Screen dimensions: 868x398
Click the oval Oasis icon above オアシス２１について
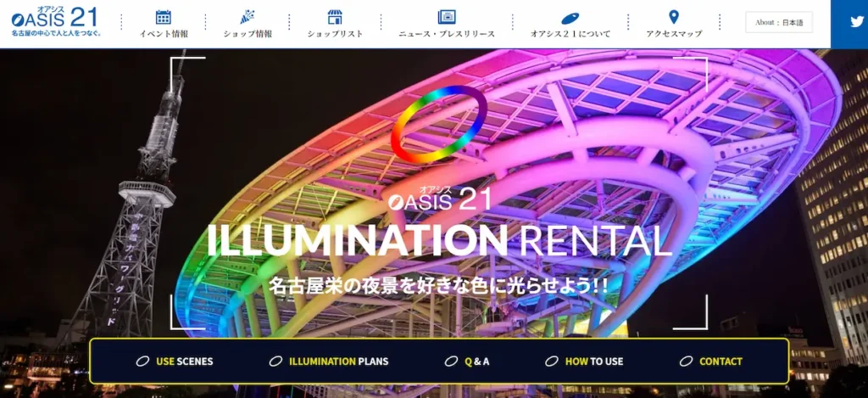tap(570, 19)
